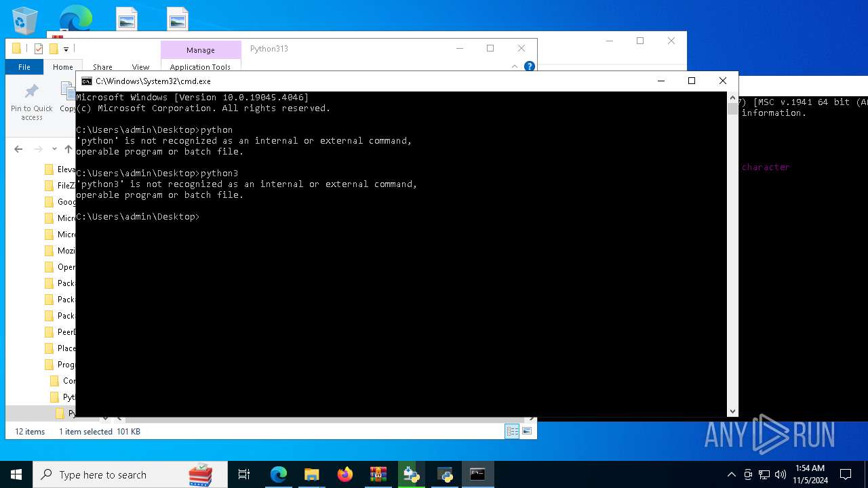Image resolution: width=868 pixels, height=488 pixels.
Task: Go forward in File Explorer navigation
Action: (x=39, y=149)
